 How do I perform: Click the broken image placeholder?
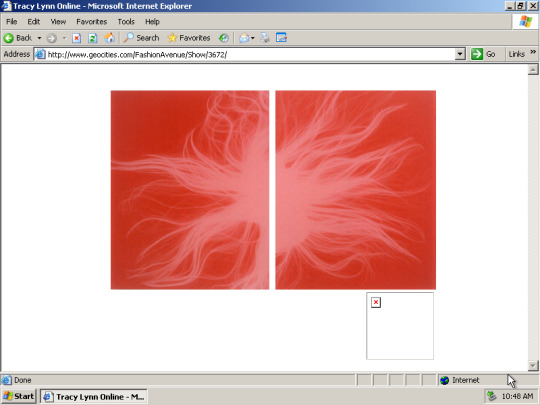(x=400, y=326)
